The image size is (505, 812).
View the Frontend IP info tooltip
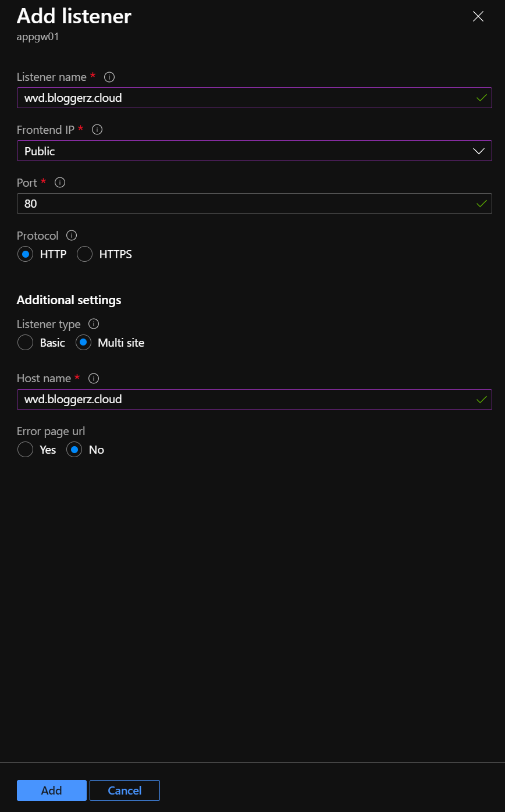[x=97, y=130]
